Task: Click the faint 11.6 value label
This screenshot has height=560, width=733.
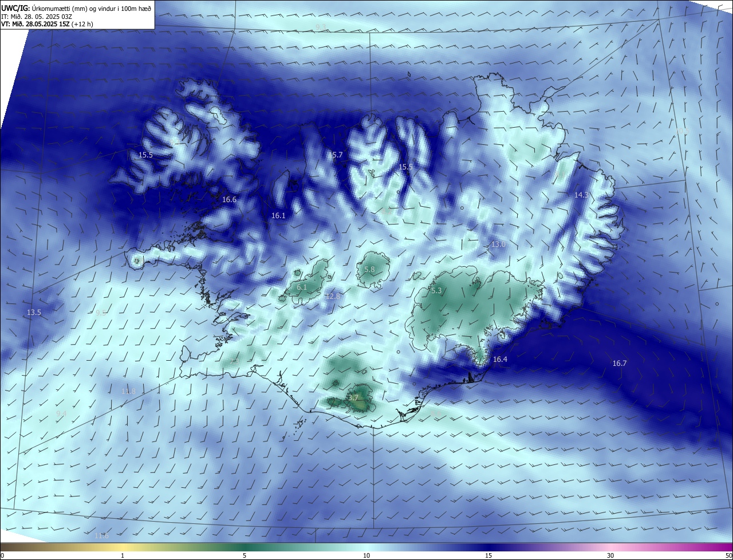Action: 101,536
